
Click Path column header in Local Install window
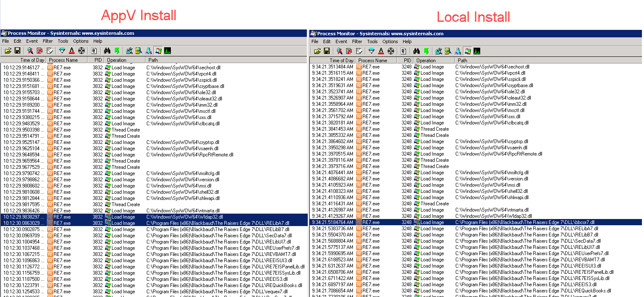tap(462, 61)
